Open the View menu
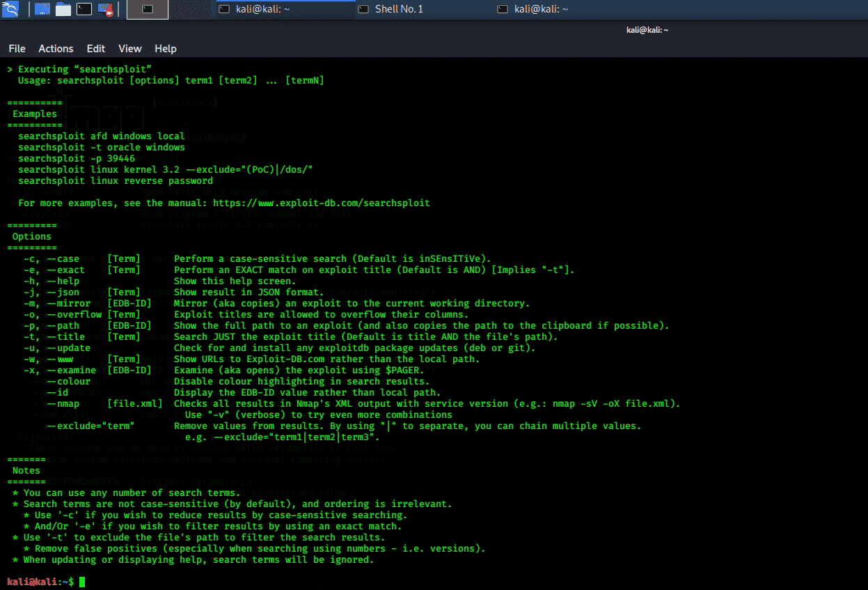 [x=130, y=49]
